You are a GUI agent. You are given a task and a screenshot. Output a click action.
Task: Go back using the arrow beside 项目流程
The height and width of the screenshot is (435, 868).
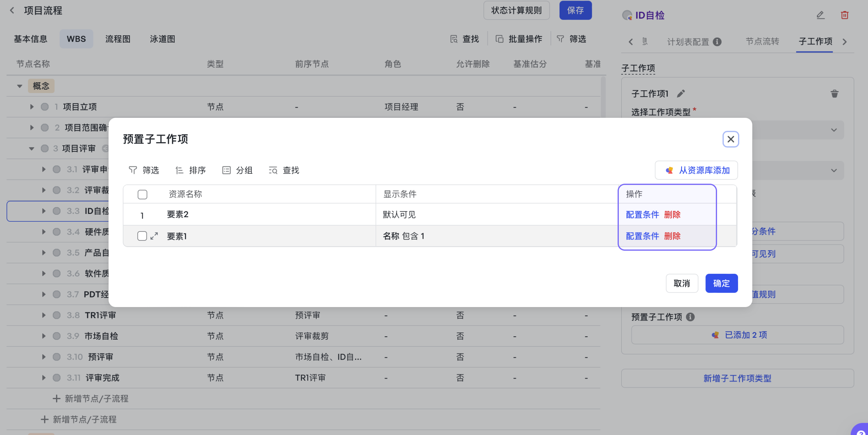(12, 10)
